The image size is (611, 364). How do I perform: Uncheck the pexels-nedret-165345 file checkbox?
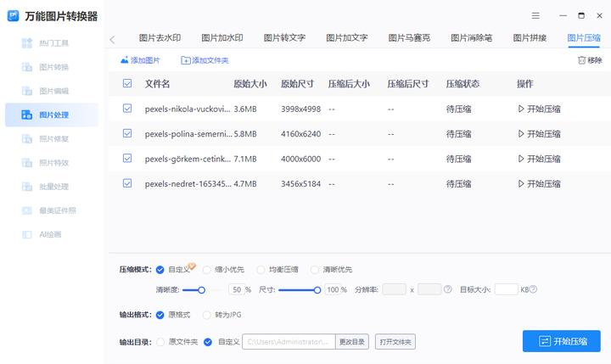coord(127,183)
